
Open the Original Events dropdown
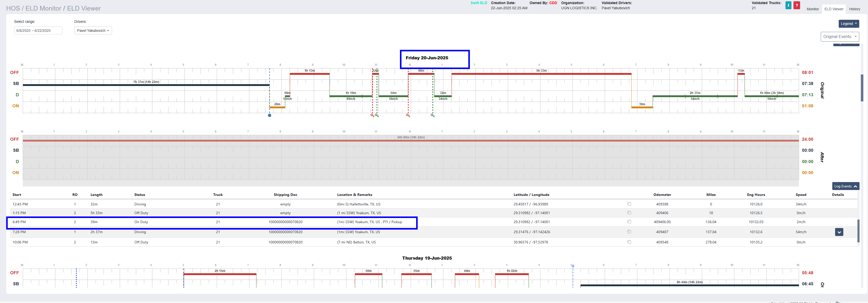[839, 37]
